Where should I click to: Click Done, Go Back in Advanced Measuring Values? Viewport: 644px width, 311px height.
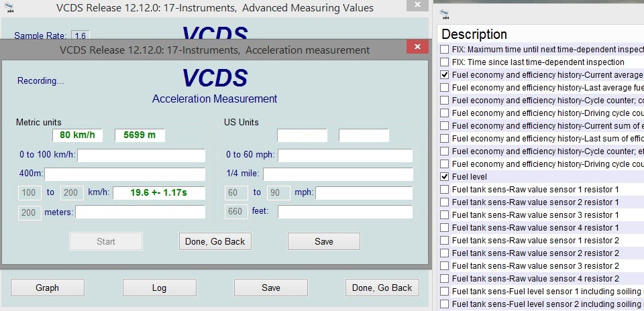tap(382, 288)
